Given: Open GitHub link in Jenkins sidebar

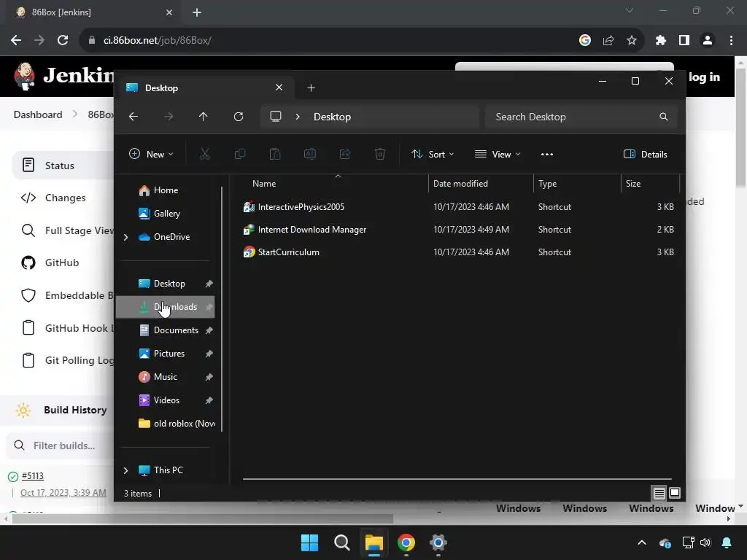Looking at the screenshot, I should point(62,262).
